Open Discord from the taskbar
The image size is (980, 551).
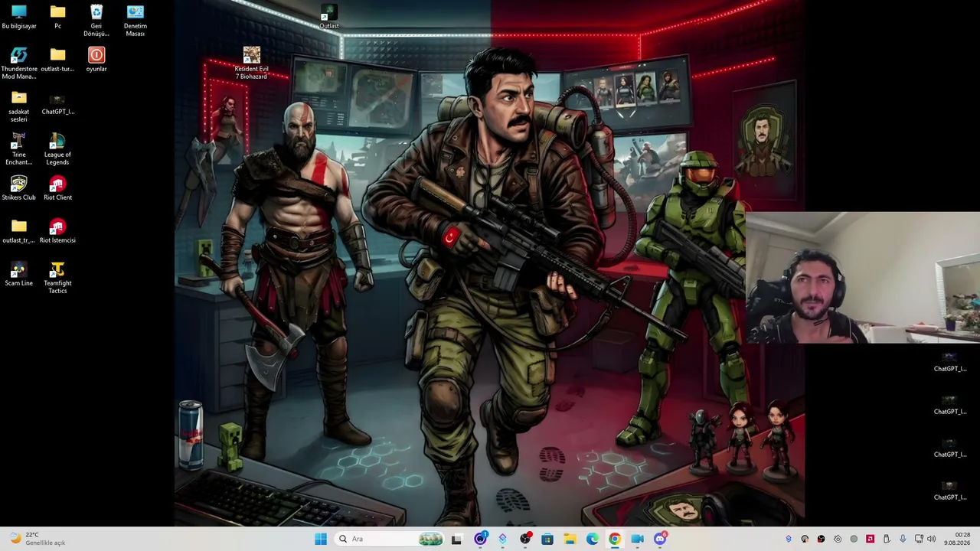pyautogui.click(x=660, y=539)
